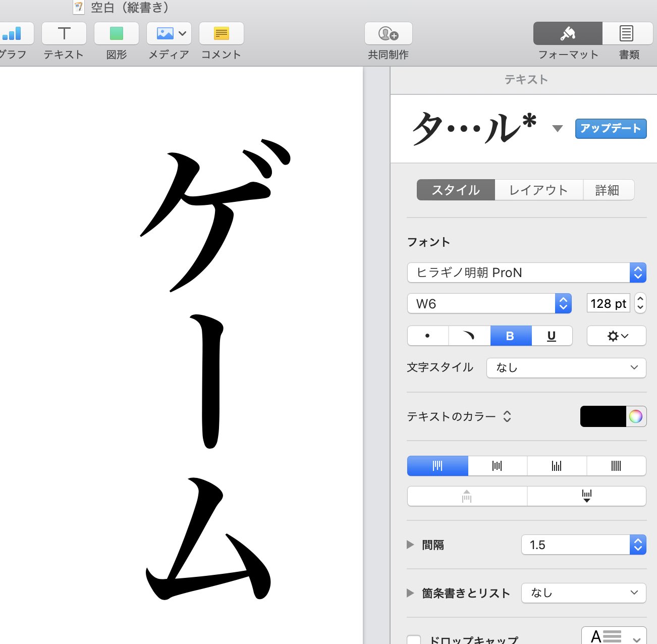Click the Text (テキスト) panel header
This screenshot has height=644, width=657.
(x=526, y=79)
